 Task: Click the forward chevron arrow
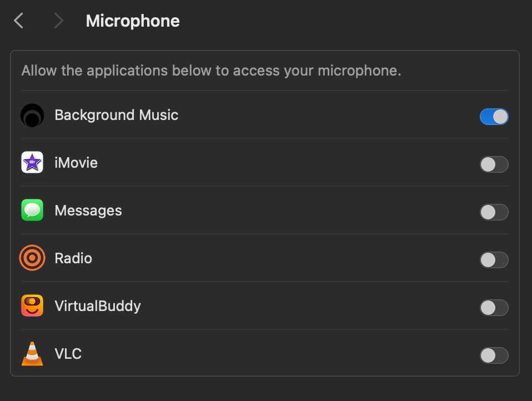coord(58,21)
